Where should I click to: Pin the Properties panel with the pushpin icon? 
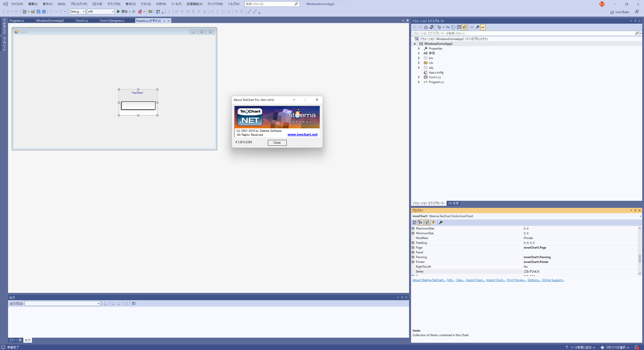click(635, 210)
